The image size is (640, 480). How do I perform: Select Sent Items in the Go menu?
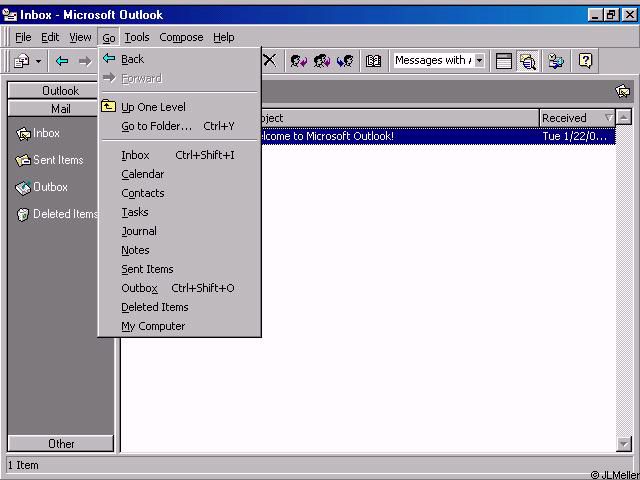tap(180, 269)
